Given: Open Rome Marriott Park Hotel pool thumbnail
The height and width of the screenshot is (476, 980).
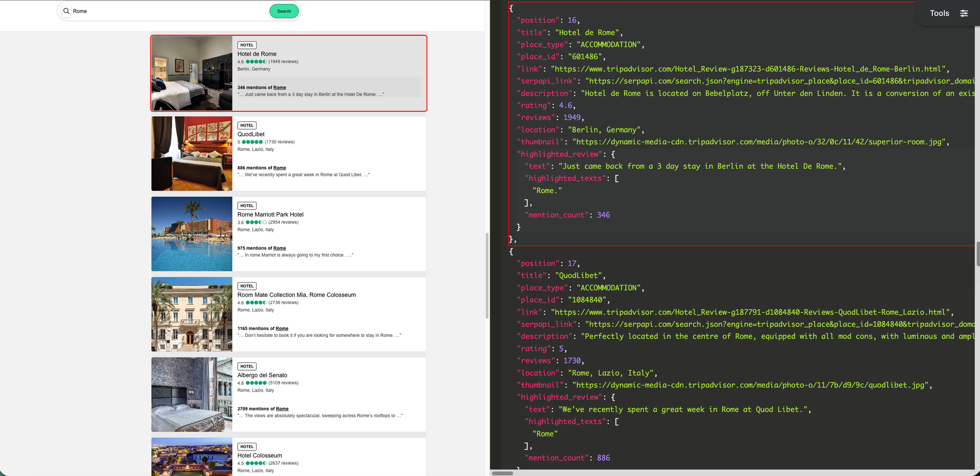Looking at the screenshot, I should pos(192,234).
